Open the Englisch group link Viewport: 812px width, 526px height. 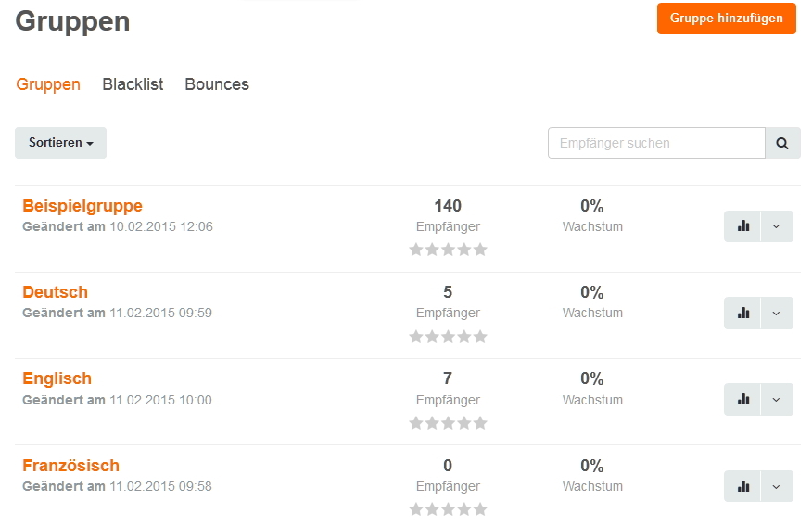[57, 378]
